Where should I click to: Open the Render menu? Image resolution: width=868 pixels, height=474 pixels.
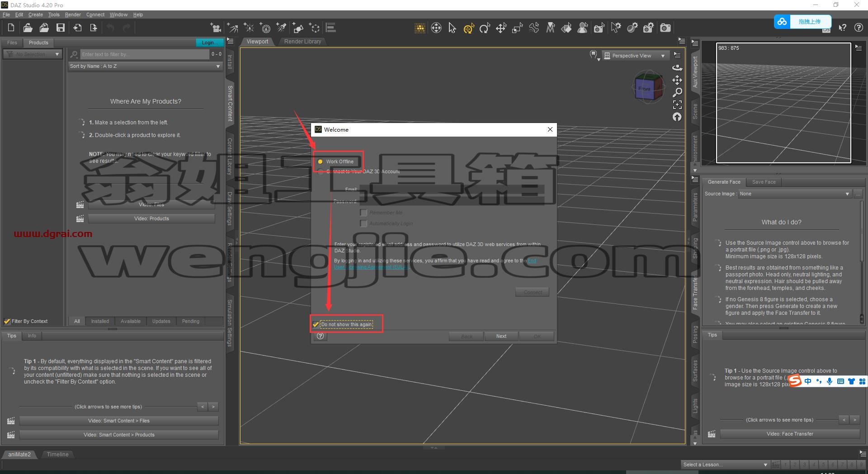coord(73,14)
